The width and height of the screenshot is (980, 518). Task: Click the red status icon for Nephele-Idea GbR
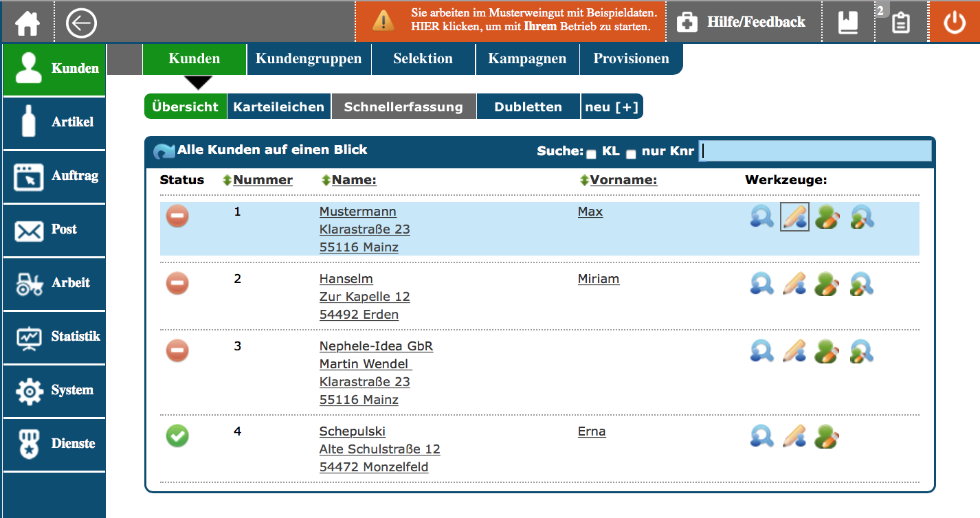coord(177,352)
